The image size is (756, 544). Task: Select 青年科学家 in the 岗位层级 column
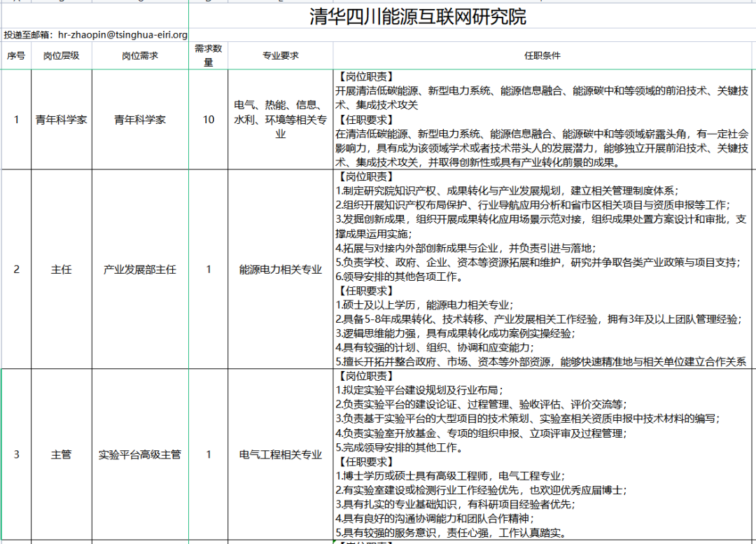click(62, 120)
